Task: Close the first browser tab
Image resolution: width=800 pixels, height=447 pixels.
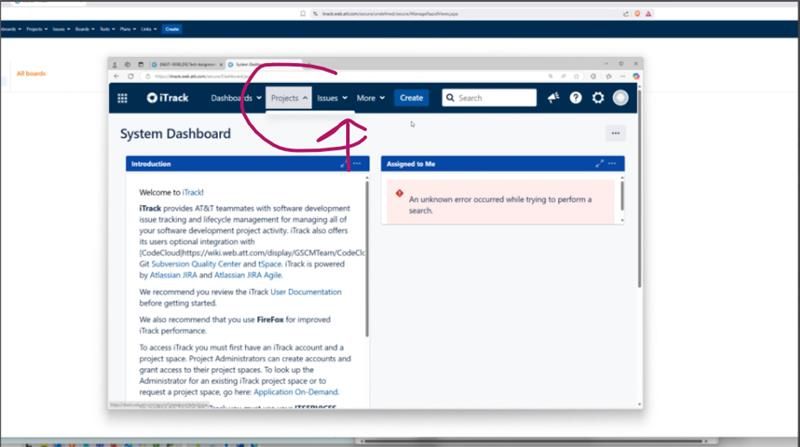Action: (221, 64)
